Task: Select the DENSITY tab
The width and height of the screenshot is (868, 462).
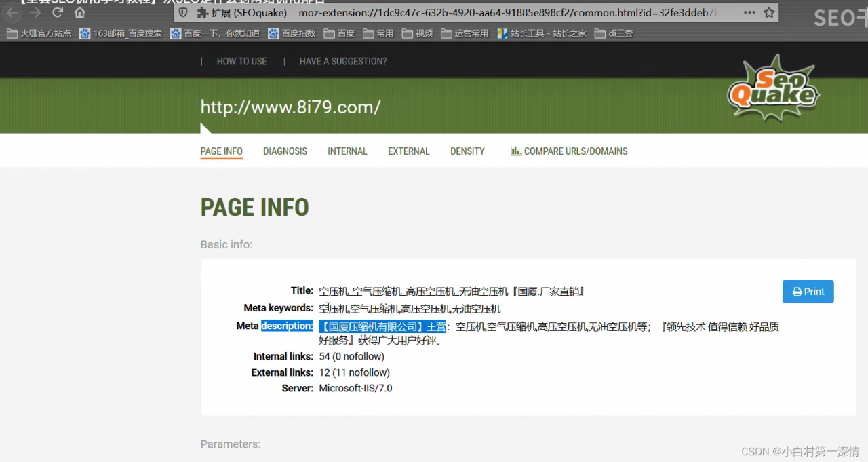Action: click(x=467, y=151)
